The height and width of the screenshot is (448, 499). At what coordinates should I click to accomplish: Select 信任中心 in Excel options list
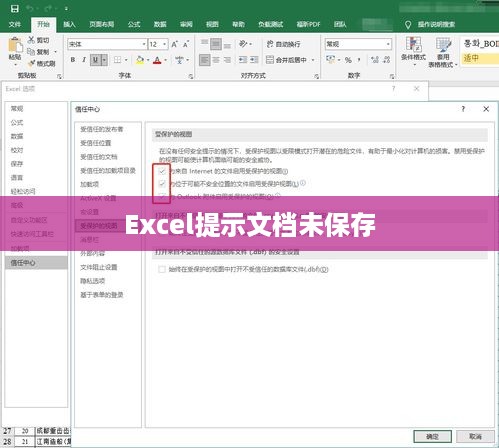pyautogui.click(x=36, y=263)
